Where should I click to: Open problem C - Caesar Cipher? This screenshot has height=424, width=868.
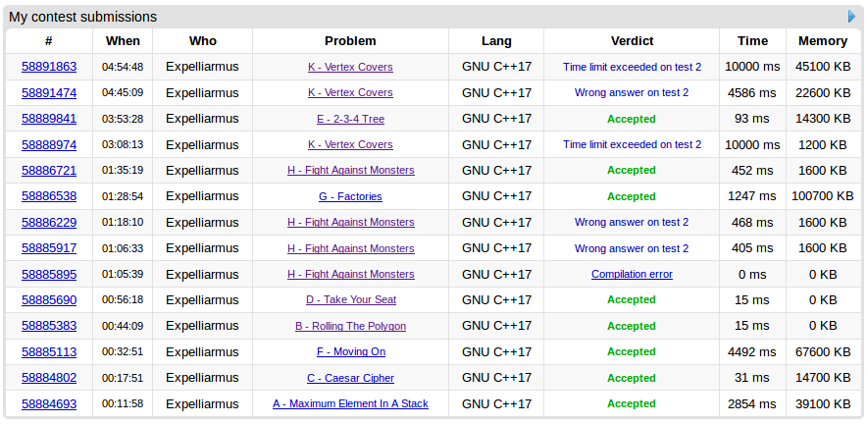click(350, 378)
